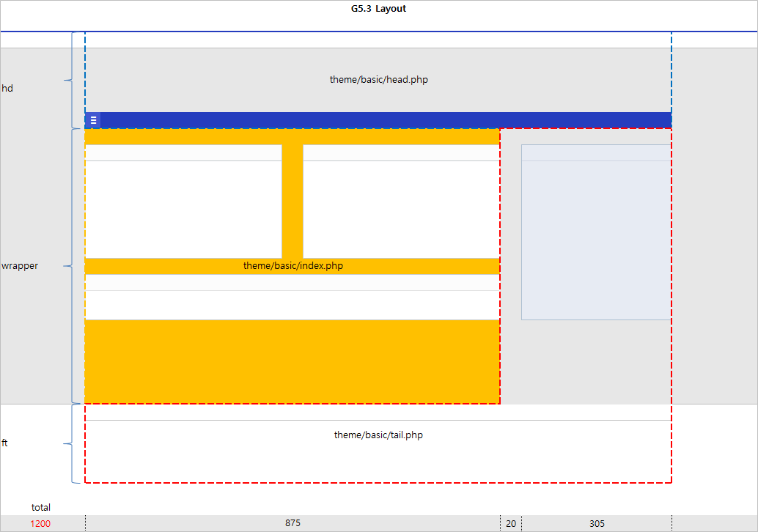758x532 pixels.
Task: Click the theme/basic/head.php label
Action: 378,80
